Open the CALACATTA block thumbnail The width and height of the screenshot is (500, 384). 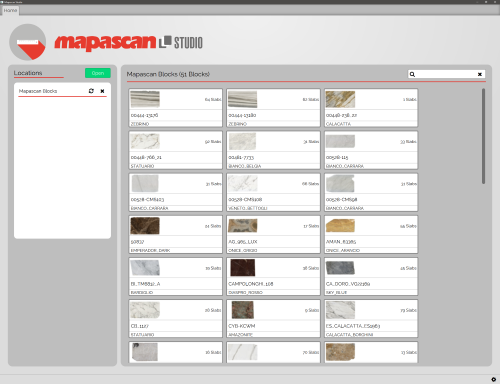340,99
